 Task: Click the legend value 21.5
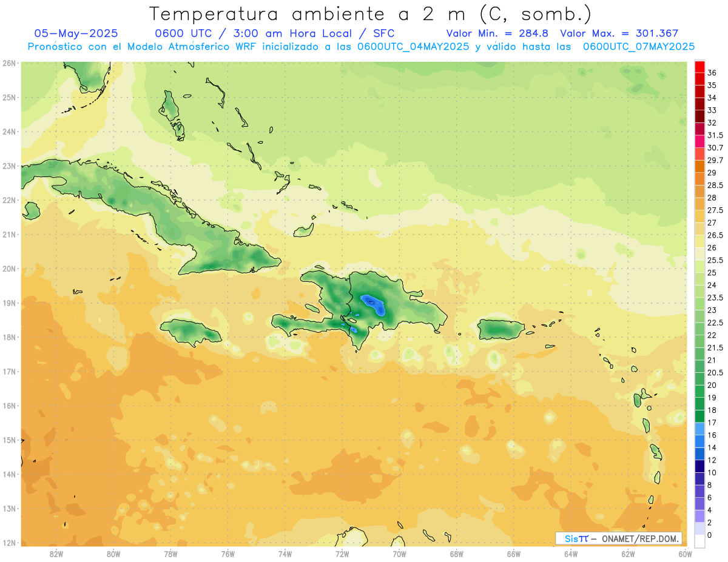(x=715, y=347)
